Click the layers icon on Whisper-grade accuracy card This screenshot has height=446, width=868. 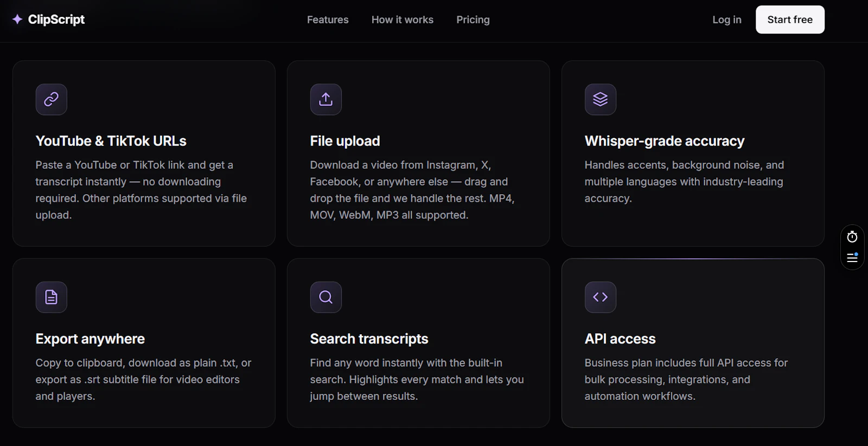(601, 99)
